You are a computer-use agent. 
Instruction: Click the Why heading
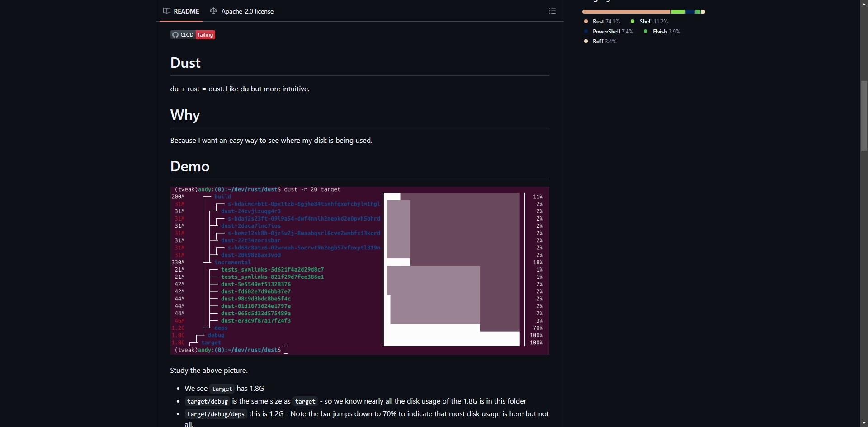tap(185, 115)
